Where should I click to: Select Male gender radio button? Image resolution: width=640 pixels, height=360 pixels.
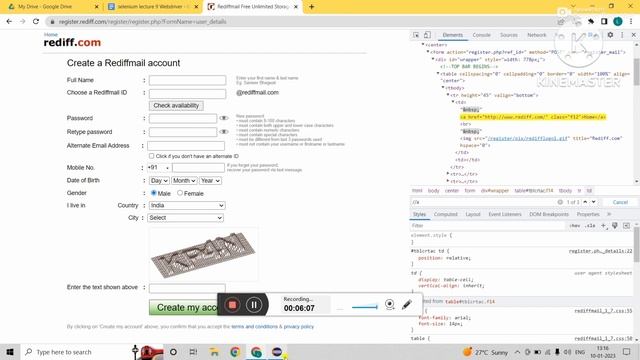click(x=154, y=193)
